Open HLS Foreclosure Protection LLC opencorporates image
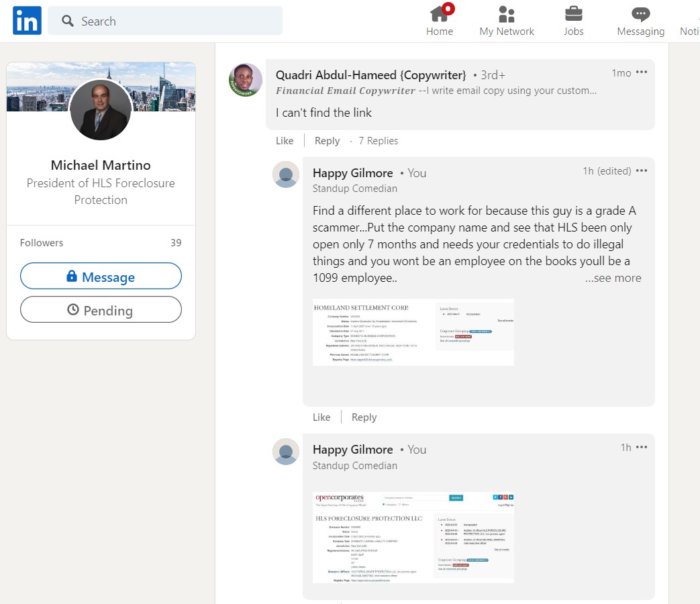Screen dimensions: 700x604 coord(413,538)
